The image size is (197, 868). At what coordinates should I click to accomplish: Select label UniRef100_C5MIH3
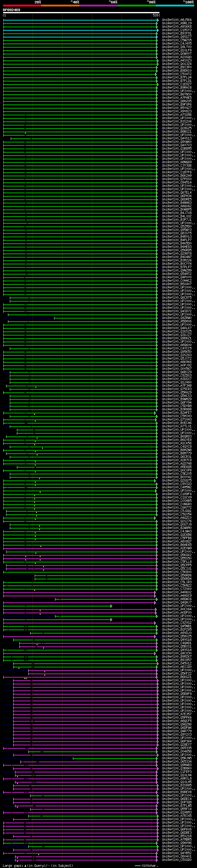[x=177, y=416]
